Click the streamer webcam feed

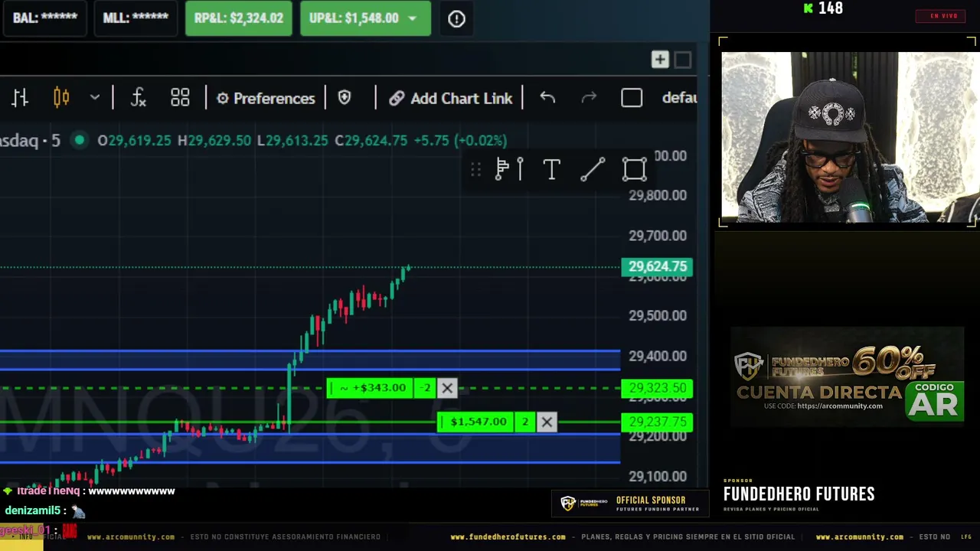[850, 137]
